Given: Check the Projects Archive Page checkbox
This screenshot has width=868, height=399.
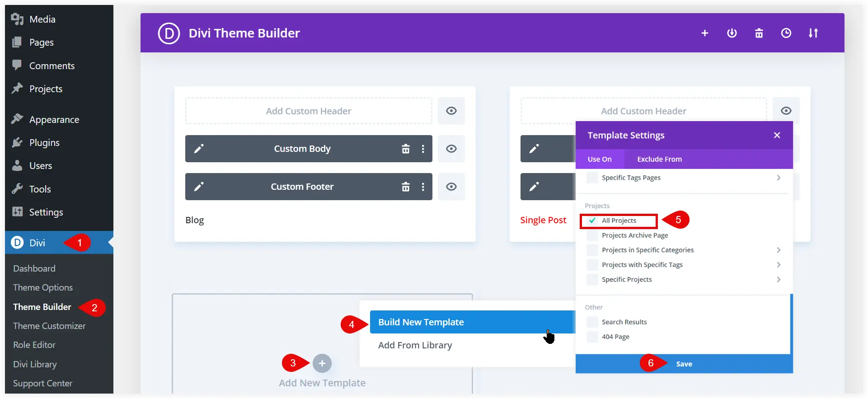Looking at the screenshot, I should (592, 235).
